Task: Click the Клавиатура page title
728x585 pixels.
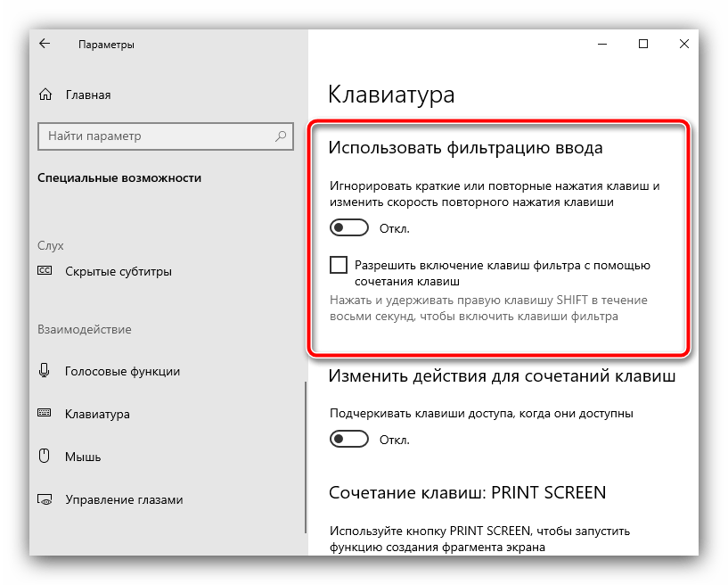Action: (x=391, y=95)
